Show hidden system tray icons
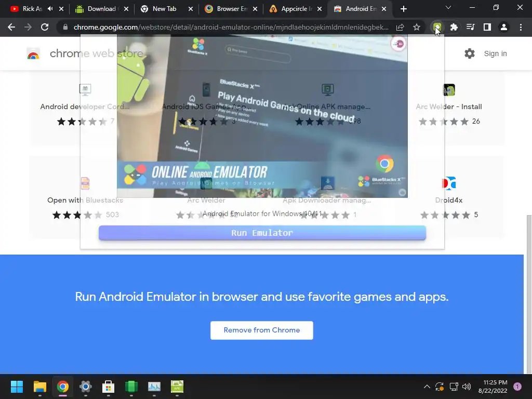Screen dimensions: 532x399 coord(427,387)
